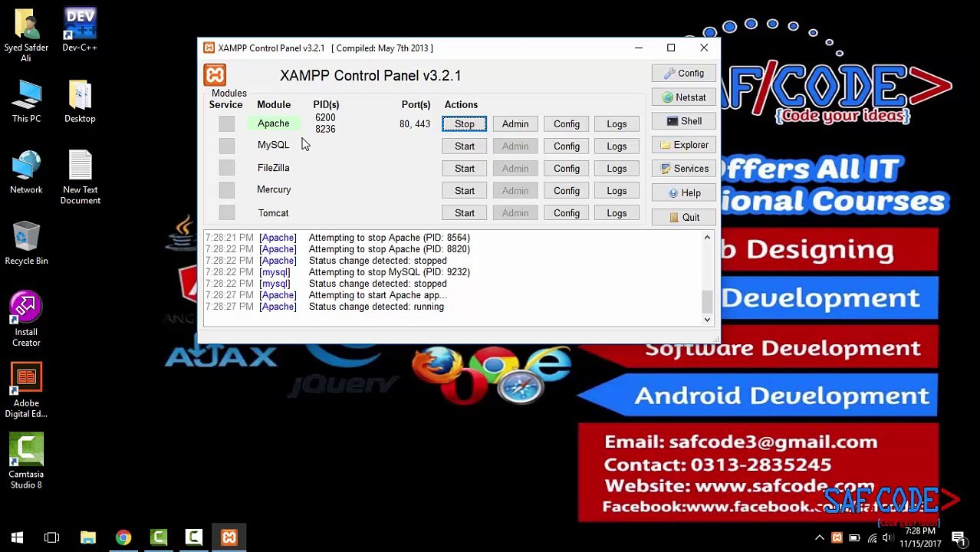Open FileZilla Logs menu
This screenshot has height=552, width=980.
tap(617, 169)
